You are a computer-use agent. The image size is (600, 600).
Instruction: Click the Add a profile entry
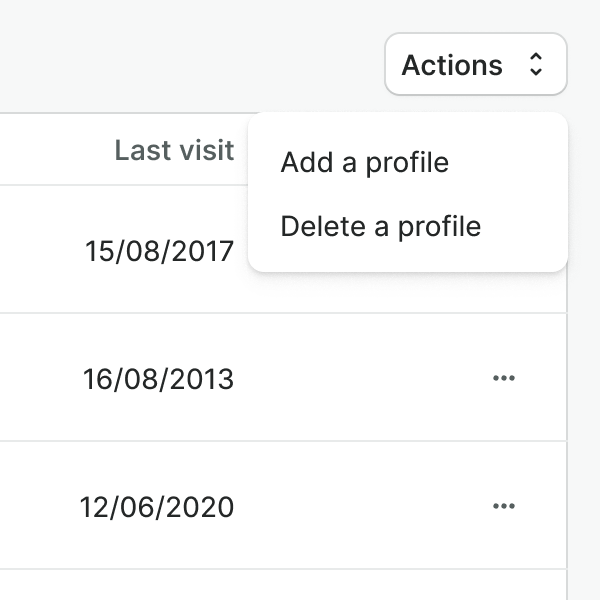[365, 162]
